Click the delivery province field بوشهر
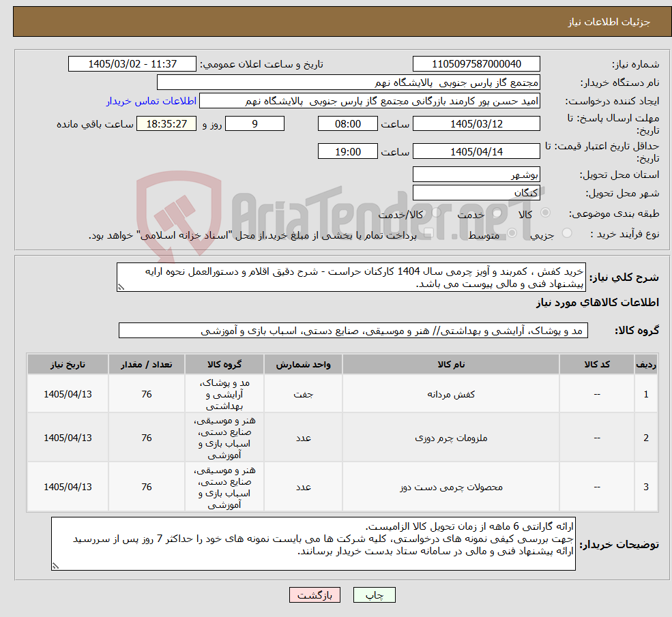The height and width of the screenshot is (617, 672). (476, 175)
